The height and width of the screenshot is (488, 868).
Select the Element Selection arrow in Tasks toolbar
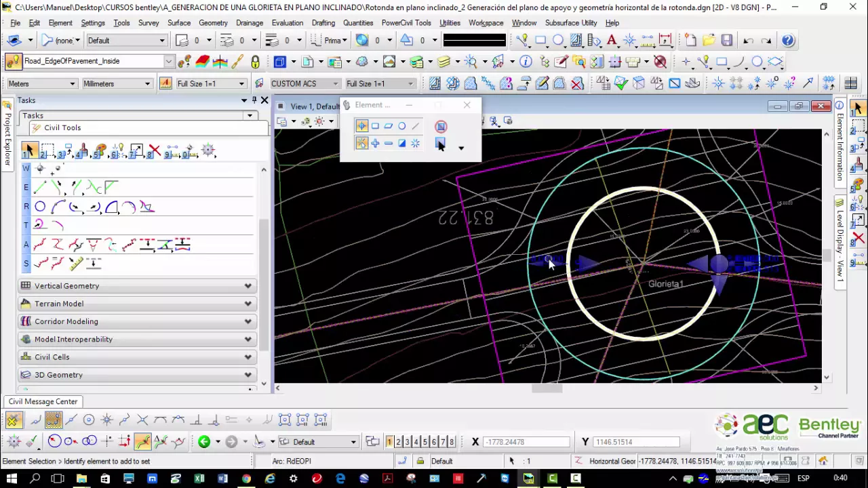point(29,150)
